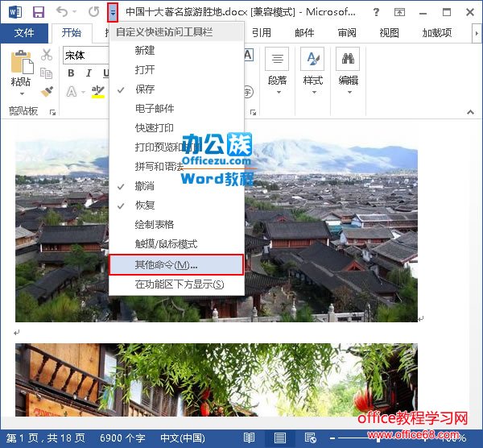This screenshot has height=448, width=483.
Task: Open the clipboard pane launcher next to 剪贴板
Action: coord(52,113)
